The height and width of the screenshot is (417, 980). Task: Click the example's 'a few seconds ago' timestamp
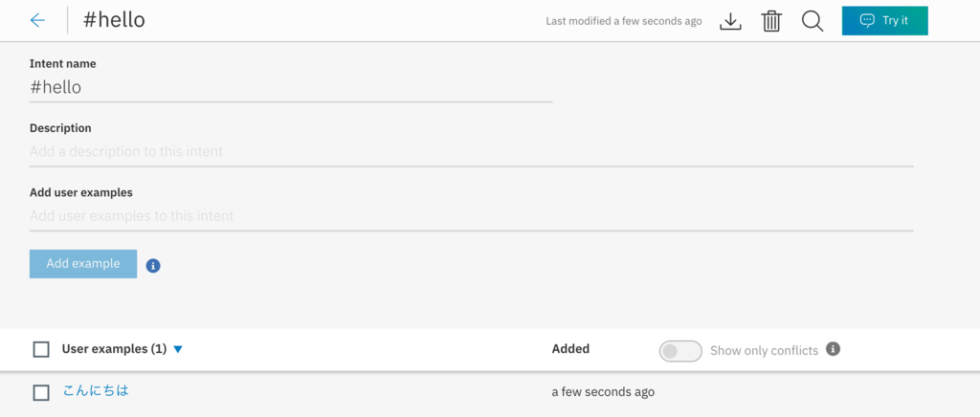click(x=603, y=392)
